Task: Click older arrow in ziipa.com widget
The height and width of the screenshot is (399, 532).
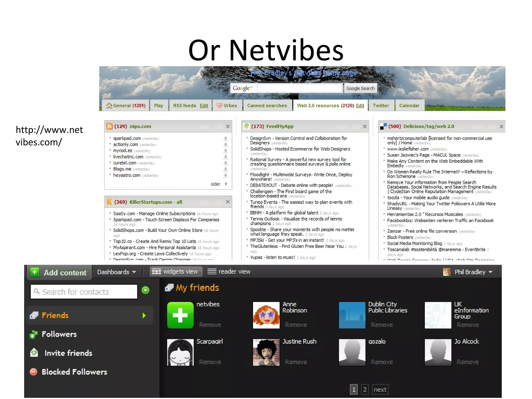Action: pos(226,184)
